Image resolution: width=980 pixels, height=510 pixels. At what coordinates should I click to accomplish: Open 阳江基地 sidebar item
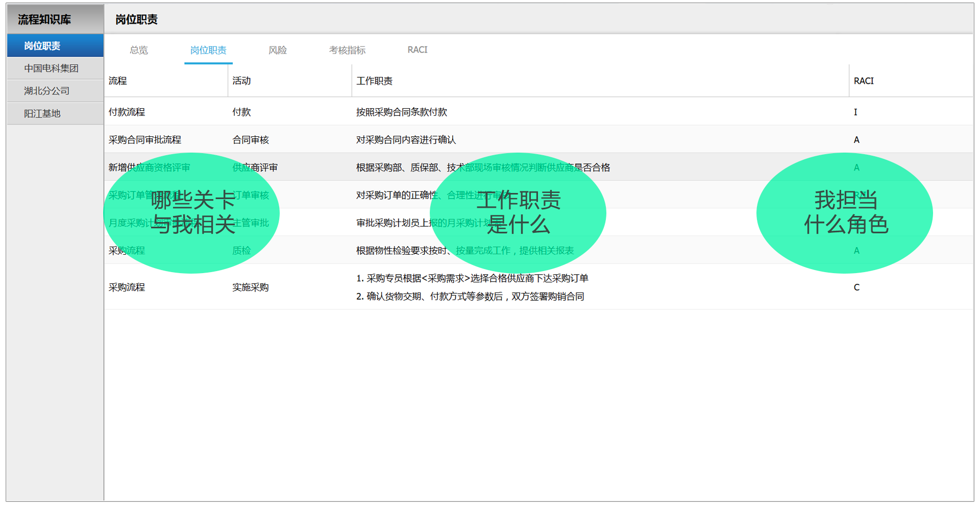click(55, 113)
